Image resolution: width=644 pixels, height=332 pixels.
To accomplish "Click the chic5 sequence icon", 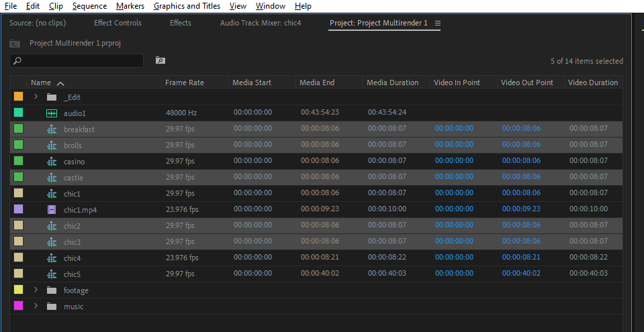I will click(52, 274).
